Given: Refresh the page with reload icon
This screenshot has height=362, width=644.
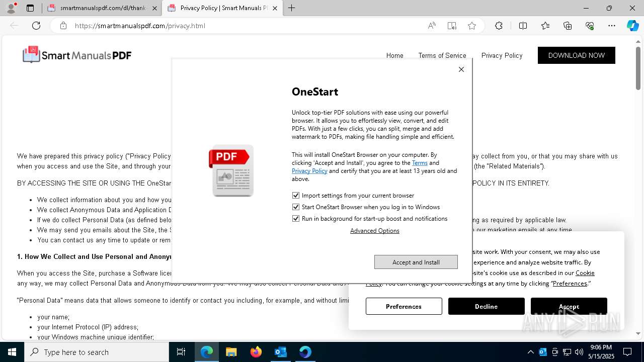Looking at the screenshot, I should point(36,26).
